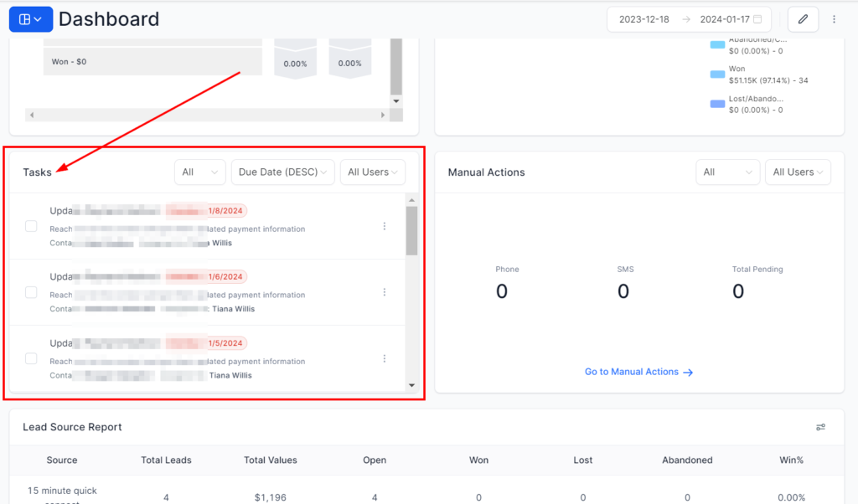Click the Win% column header
The height and width of the screenshot is (504, 858).
pos(791,460)
